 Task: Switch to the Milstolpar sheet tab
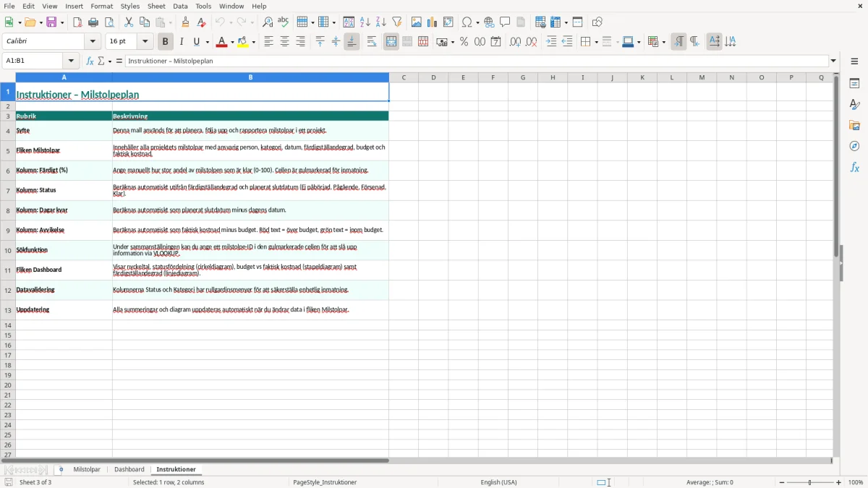87,469
